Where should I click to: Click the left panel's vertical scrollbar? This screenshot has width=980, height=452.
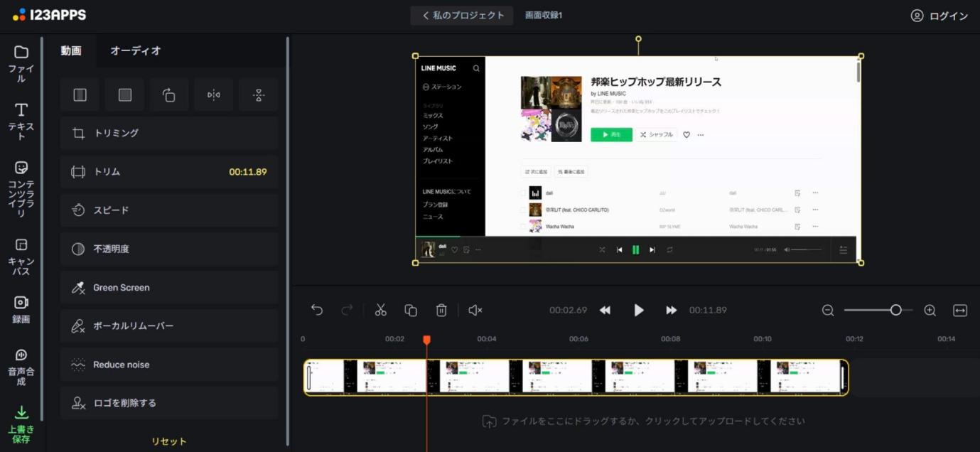click(x=288, y=242)
